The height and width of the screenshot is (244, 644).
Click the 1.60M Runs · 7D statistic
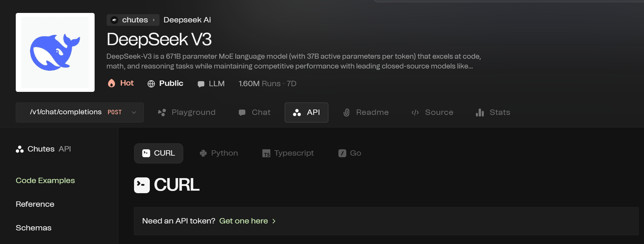(267, 84)
